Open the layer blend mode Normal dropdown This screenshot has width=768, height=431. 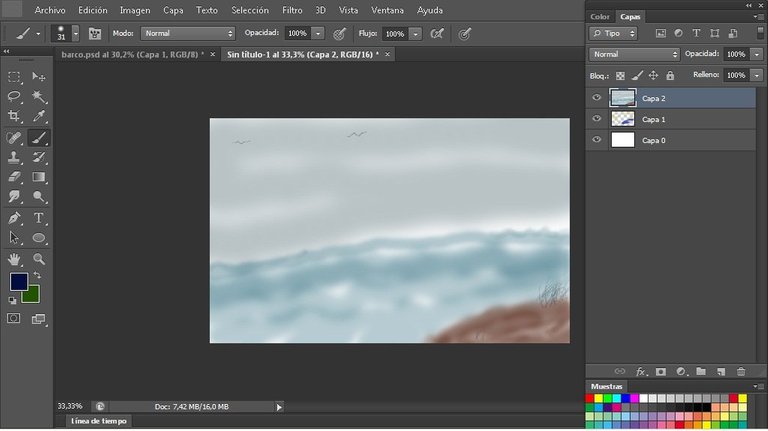pyautogui.click(x=634, y=54)
